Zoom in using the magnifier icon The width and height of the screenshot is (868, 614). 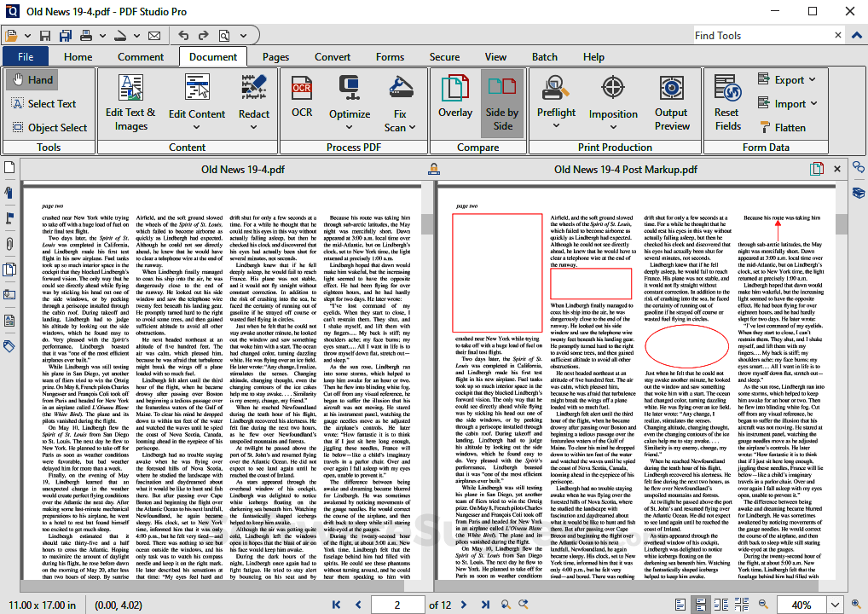tap(856, 604)
